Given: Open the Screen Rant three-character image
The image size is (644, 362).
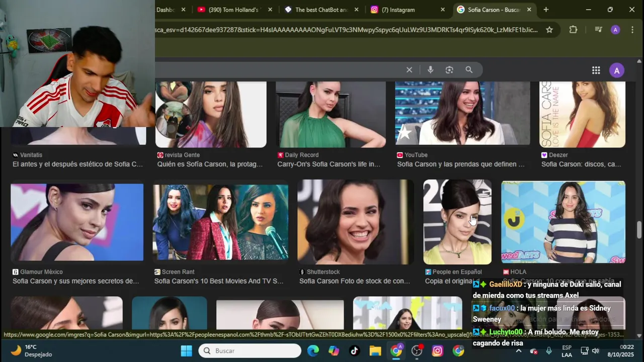Looking at the screenshot, I should pos(220,222).
